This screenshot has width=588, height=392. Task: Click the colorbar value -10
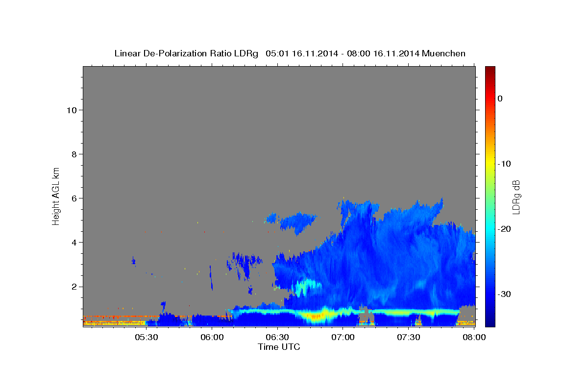coord(505,164)
